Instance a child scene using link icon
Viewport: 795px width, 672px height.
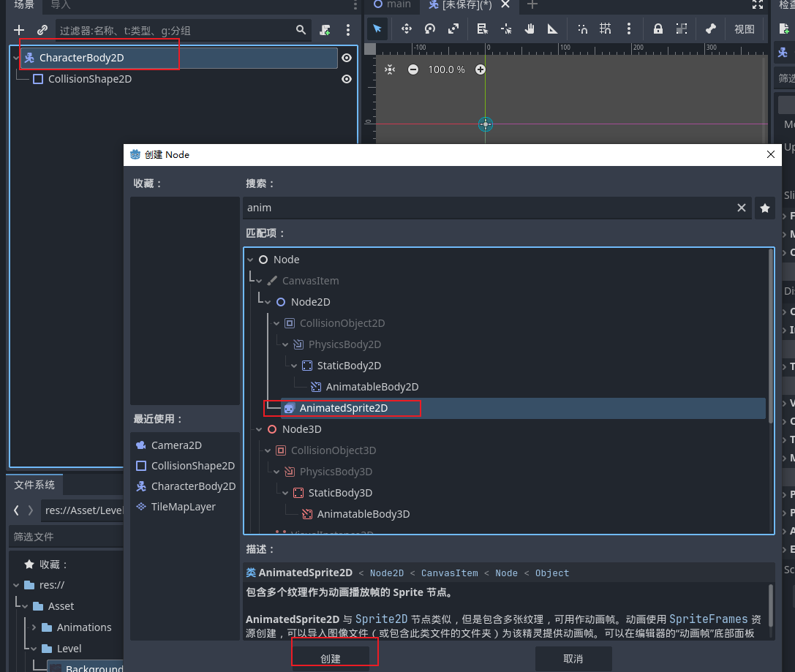pyautogui.click(x=42, y=30)
